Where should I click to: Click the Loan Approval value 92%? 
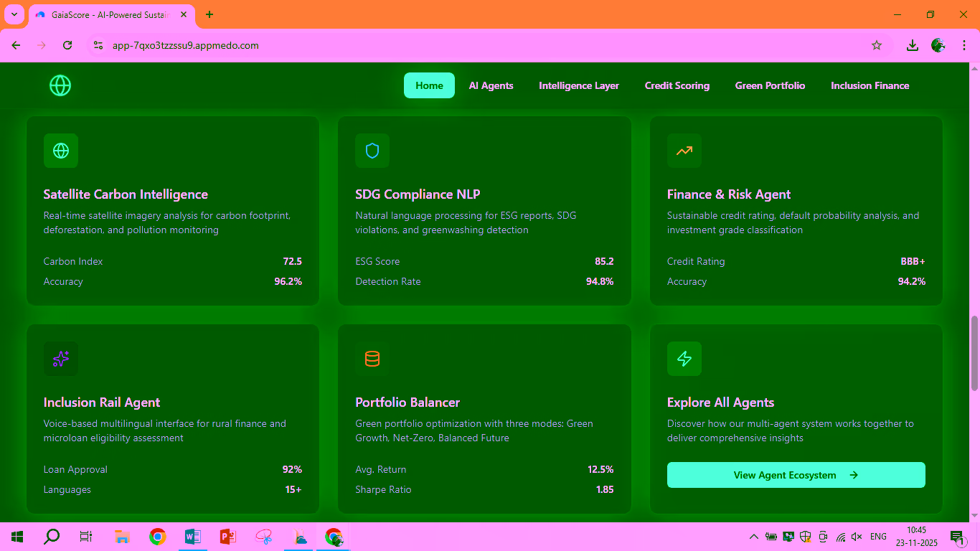point(292,469)
